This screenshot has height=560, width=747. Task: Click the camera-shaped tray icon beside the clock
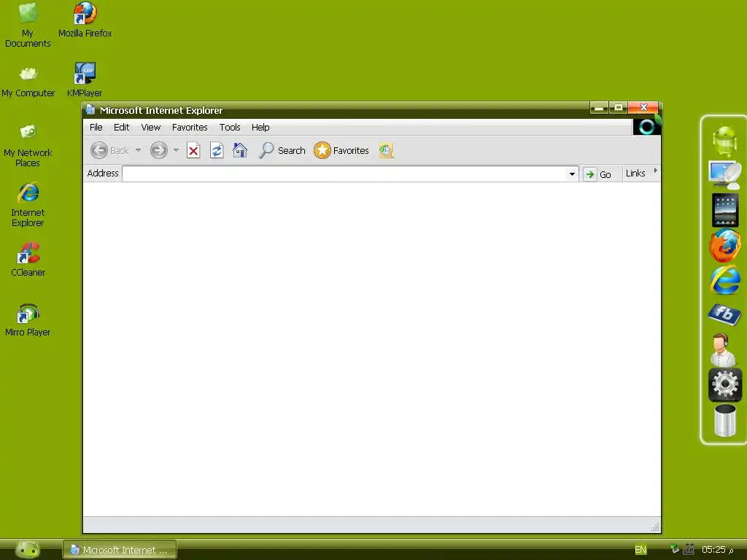coord(689,550)
